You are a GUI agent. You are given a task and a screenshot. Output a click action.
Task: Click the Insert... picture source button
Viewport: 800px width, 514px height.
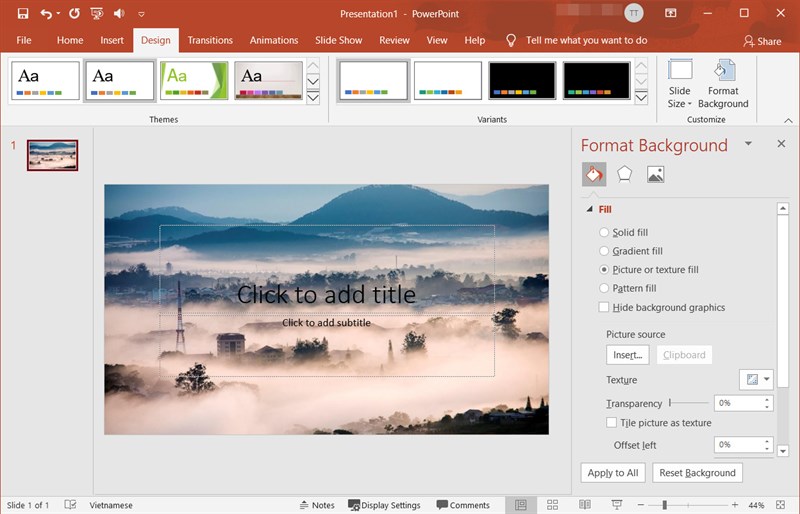[628, 355]
